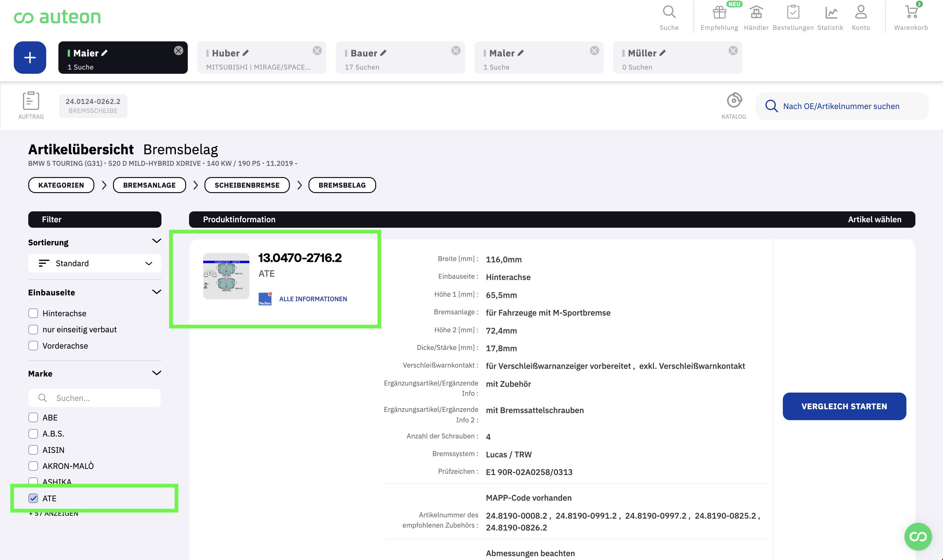The width and height of the screenshot is (943, 560).
Task: Open the Warenkorb shopping cart icon
Action: [x=911, y=13]
